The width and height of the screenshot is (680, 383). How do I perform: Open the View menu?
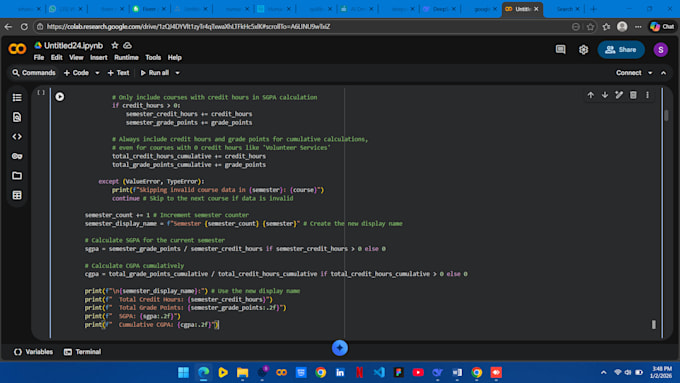tap(76, 57)
